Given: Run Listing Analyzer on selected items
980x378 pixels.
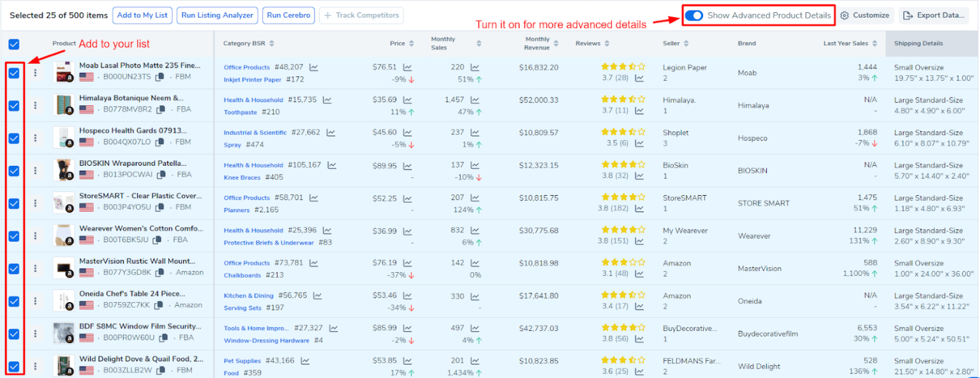Looking at the screenshot, I should pos(218,15).
